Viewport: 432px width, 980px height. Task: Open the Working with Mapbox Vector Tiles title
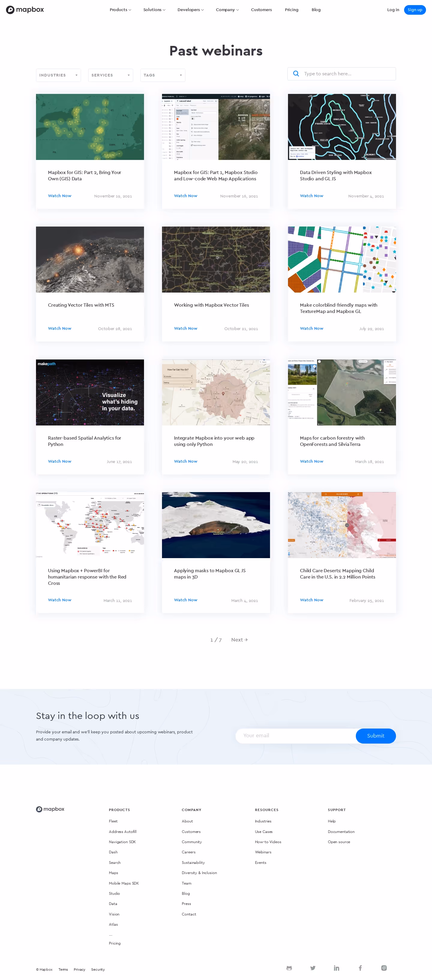click(x=211, y=305)
